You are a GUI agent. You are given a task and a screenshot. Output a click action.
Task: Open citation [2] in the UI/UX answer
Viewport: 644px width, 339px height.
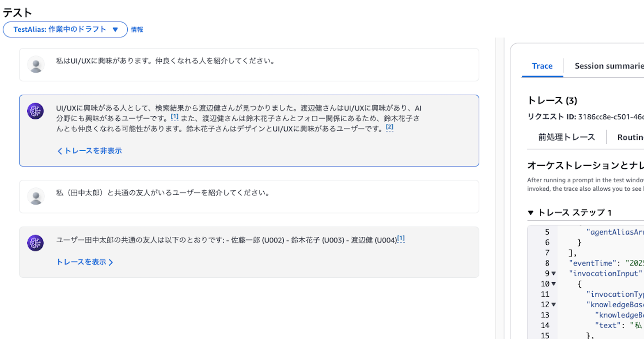pos(389,127)
